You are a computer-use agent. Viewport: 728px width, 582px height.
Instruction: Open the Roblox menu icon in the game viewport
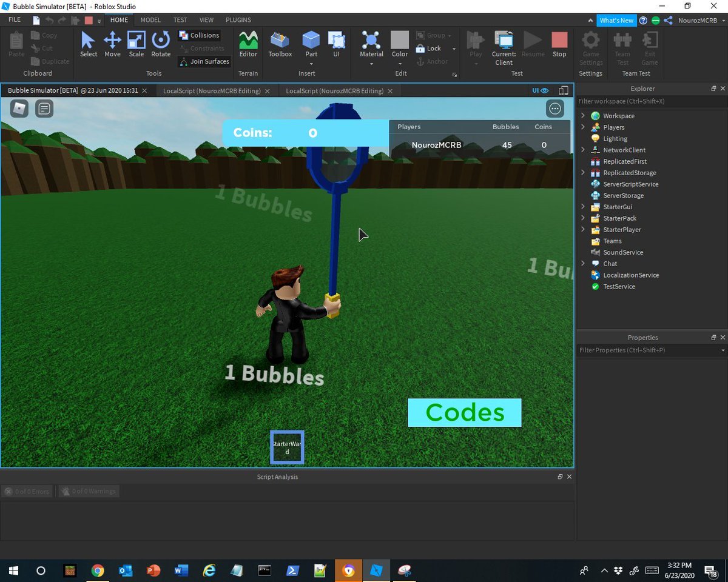(x=19, y=109)
